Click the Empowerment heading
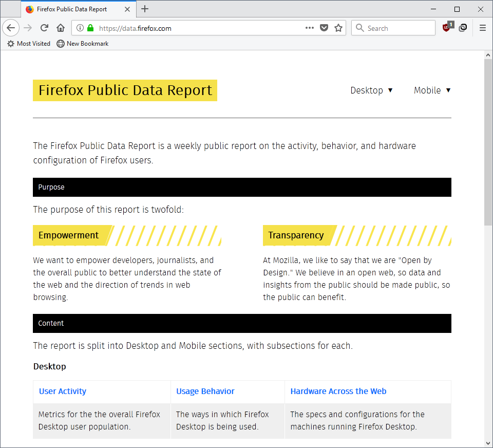This screenshot has width=493, height=448. [68, 235]
